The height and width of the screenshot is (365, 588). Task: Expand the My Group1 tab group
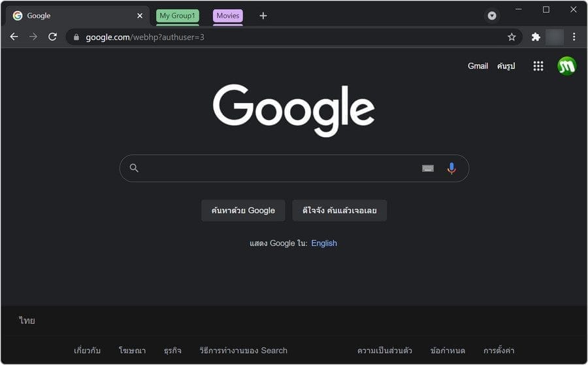(177, 16)
